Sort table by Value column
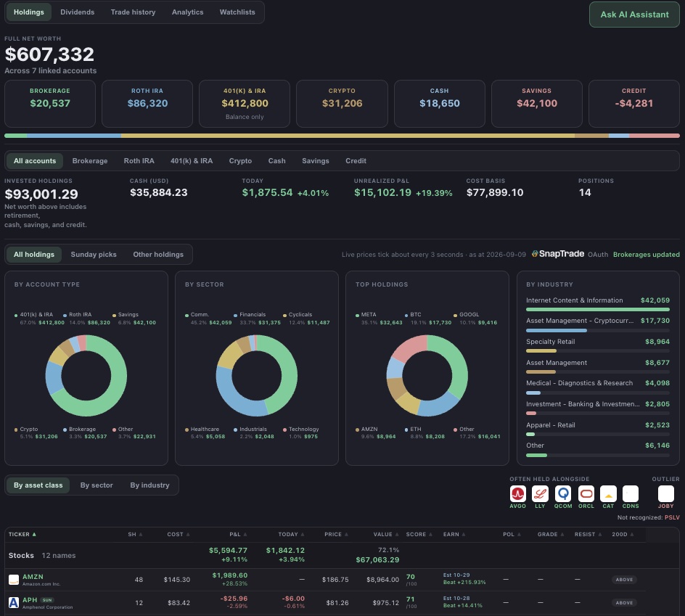This screenshot has height=616, width=685. click(x=386, y=534)
